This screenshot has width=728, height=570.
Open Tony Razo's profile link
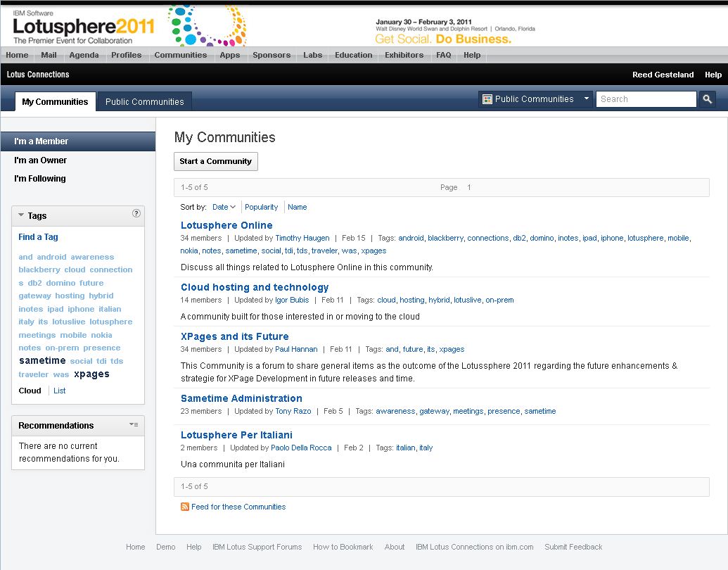pos(293,411)
